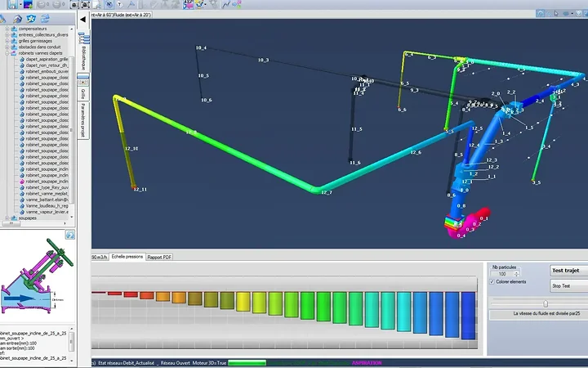This screenshot has width=588, height=368.
Task: Select Vanne_loudleau_h_reg tree item
Action: pyautogui.click(x=47, y=206)
